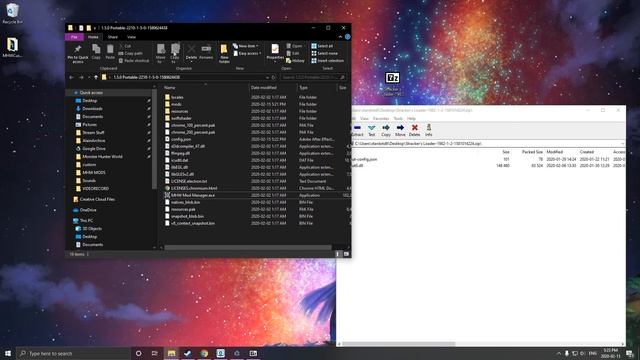Viewport: 640px width, 360px height.
Task: Click the Windows Start button
Action: (8, 353)
